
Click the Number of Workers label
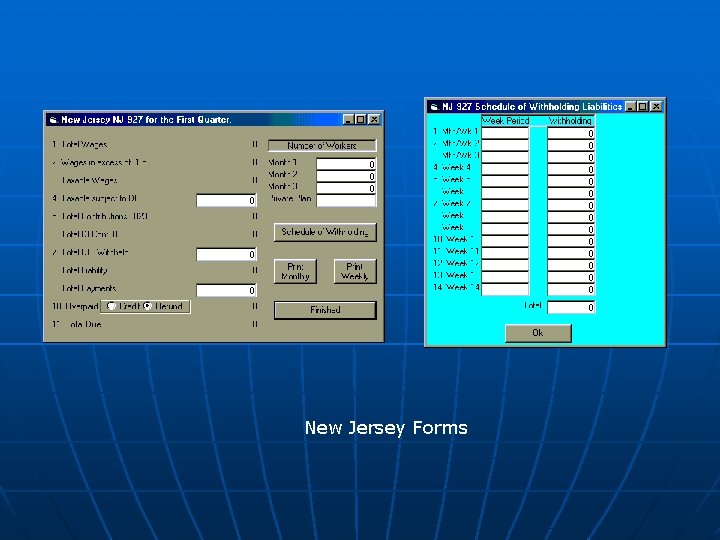click(x=322, y=146)
